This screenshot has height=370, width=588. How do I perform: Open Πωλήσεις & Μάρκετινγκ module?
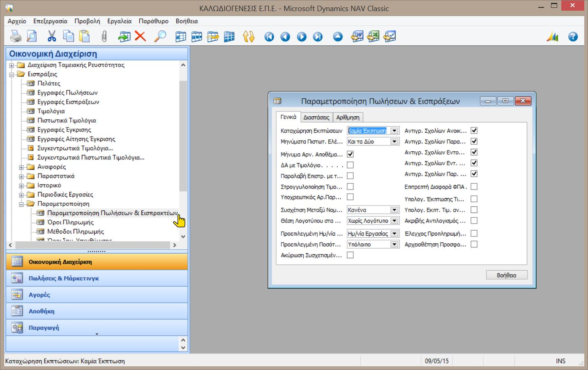(x=97, y=278)
